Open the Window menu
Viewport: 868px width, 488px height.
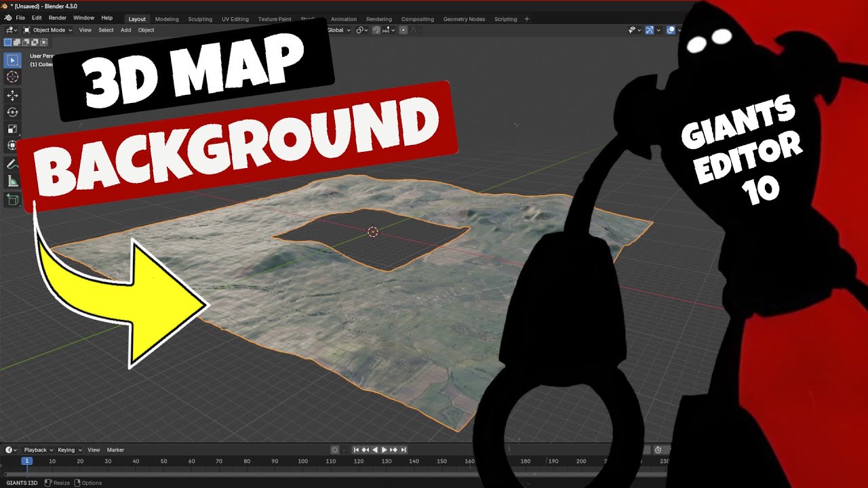coord(83,18)
